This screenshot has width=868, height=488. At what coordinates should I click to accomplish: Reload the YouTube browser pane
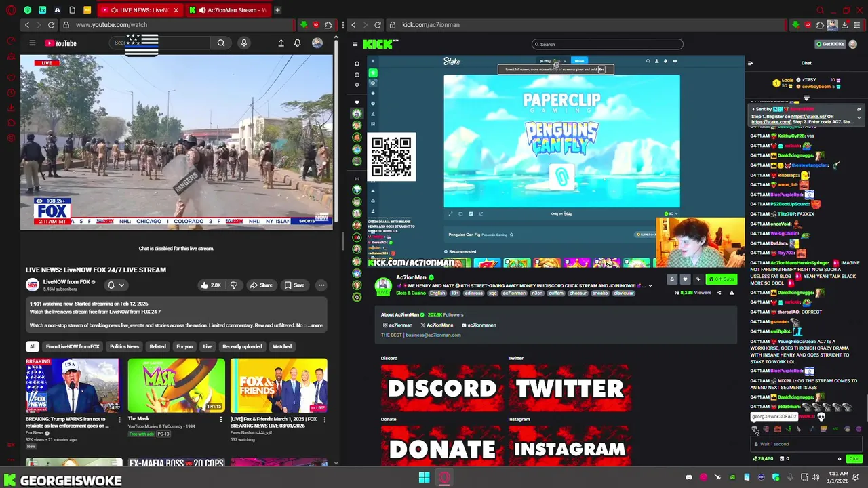coord(51,25)
